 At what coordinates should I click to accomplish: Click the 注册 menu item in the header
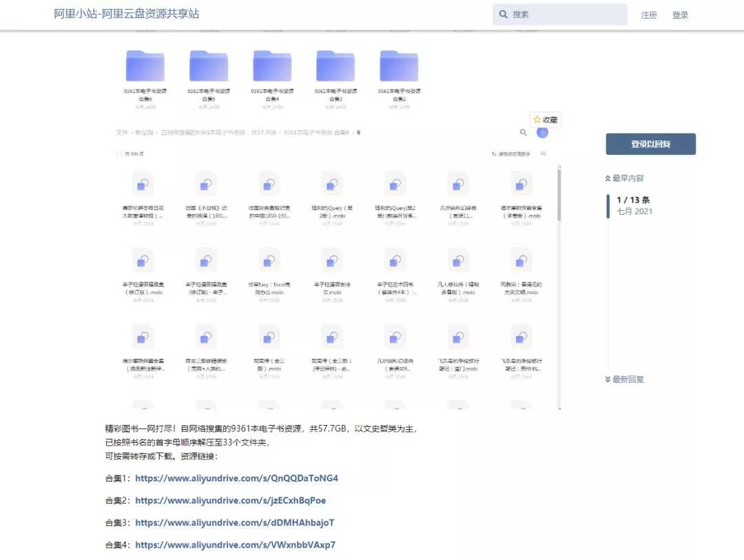[648, 14]
